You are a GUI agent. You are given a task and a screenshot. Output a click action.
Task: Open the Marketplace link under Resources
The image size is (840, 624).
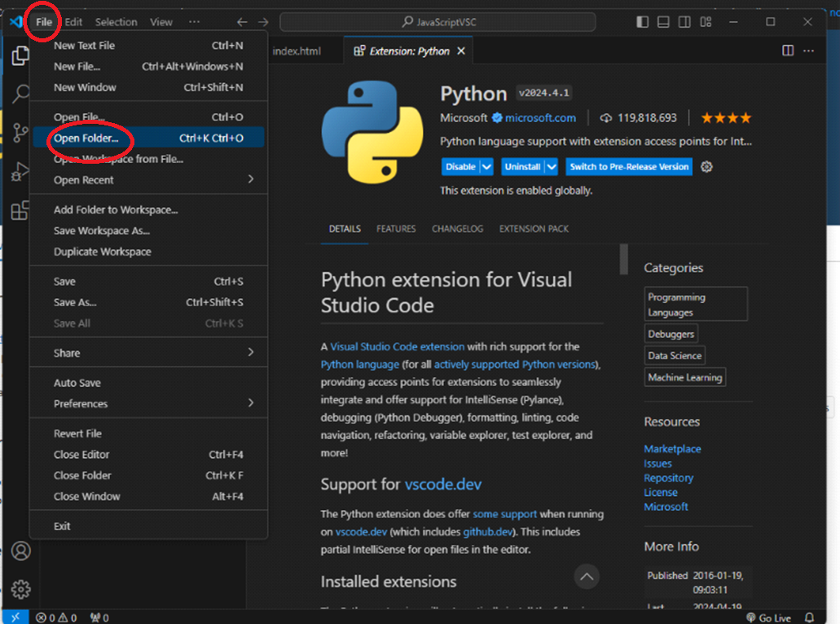672,449
